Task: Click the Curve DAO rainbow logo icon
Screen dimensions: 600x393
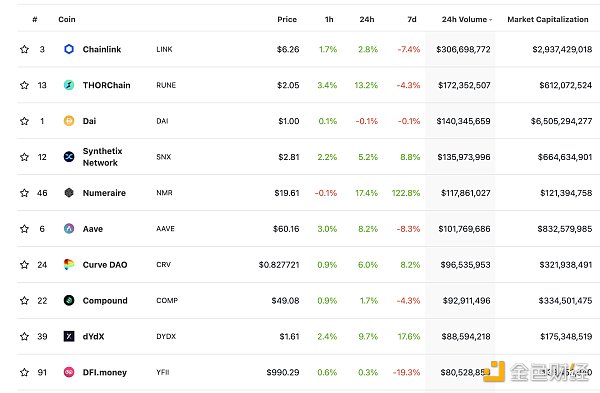Action: coord(69,264)
